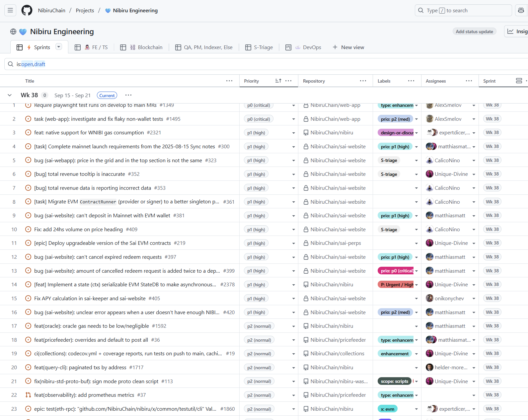Viewport: 528px width, 420px height.
Task: Open Title column options menu
Action: [x=229, y=81]
